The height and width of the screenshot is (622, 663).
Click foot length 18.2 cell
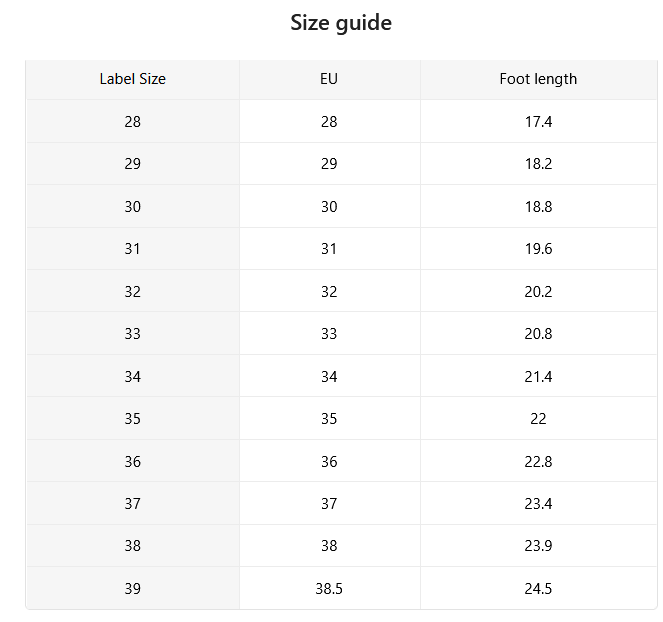538,164
